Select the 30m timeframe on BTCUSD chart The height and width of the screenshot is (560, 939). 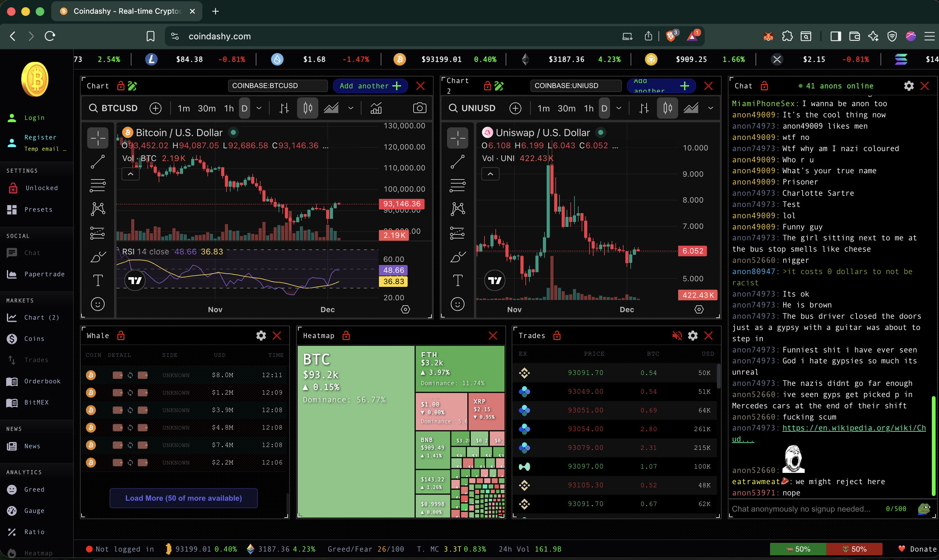pyautogui.click(x=206, y=108)
